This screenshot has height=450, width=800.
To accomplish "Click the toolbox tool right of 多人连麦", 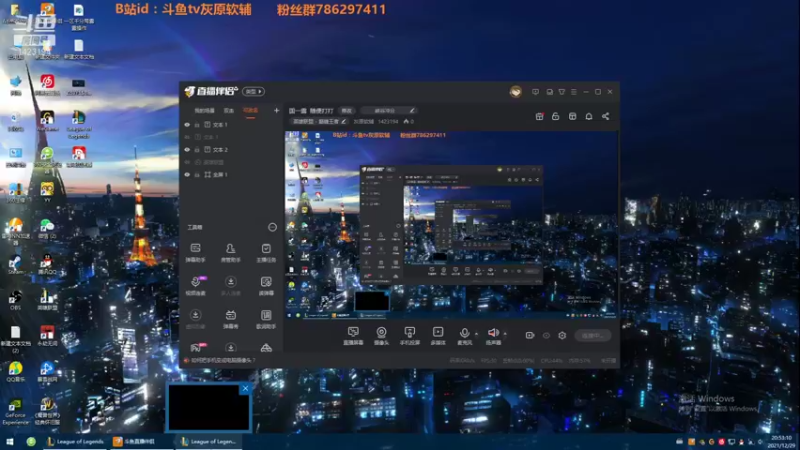I will 266,286.
